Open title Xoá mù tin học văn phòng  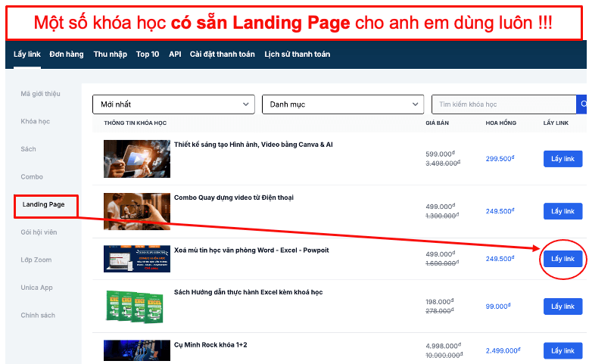point(251,250)
